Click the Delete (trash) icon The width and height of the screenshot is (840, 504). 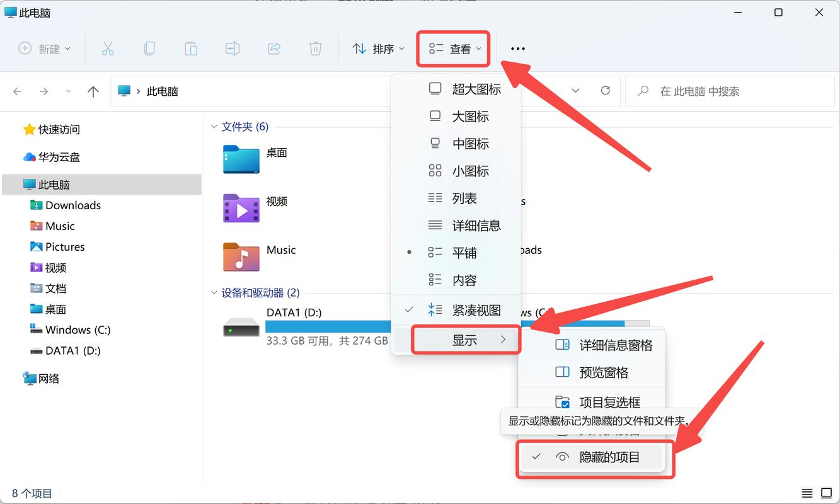point(315,48)
